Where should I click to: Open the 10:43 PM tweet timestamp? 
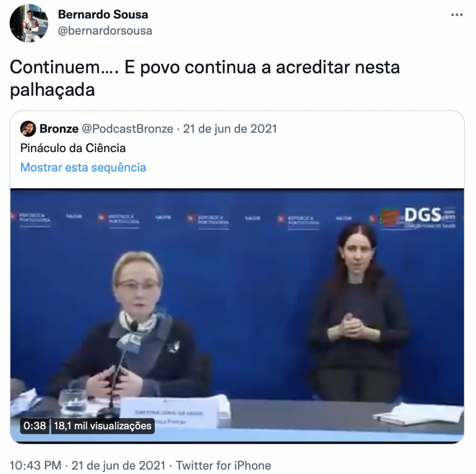tap(35, 465)
